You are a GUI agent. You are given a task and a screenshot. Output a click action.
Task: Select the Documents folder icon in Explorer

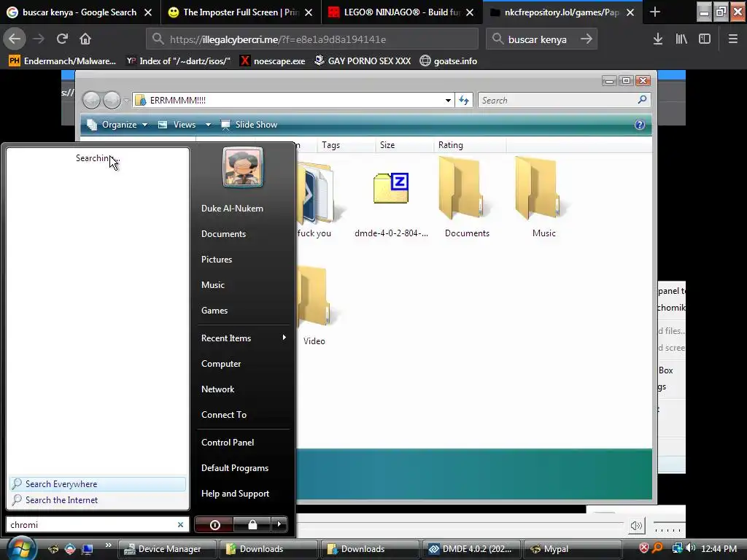tap(460, 188)
